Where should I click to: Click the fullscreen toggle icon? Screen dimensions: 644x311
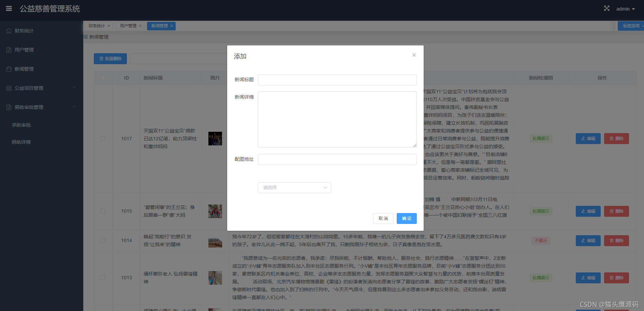pos(606,9)
